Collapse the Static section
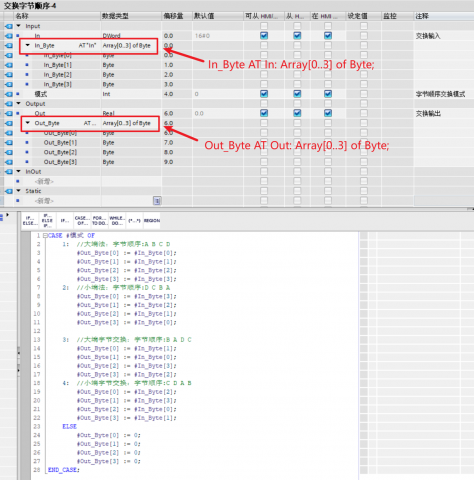474x480 pixels. coord(19,191)
